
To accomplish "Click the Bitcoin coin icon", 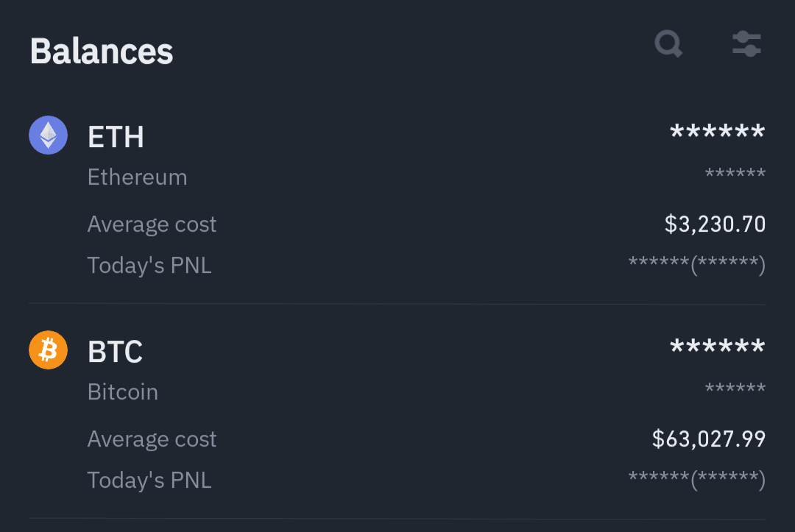I will (x=47, y=350).
